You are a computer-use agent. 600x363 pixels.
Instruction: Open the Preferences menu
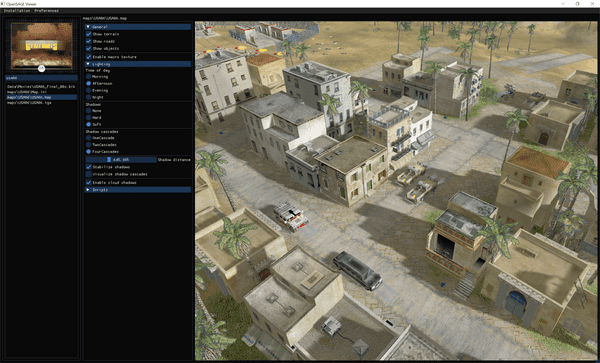tap(47, 11)
